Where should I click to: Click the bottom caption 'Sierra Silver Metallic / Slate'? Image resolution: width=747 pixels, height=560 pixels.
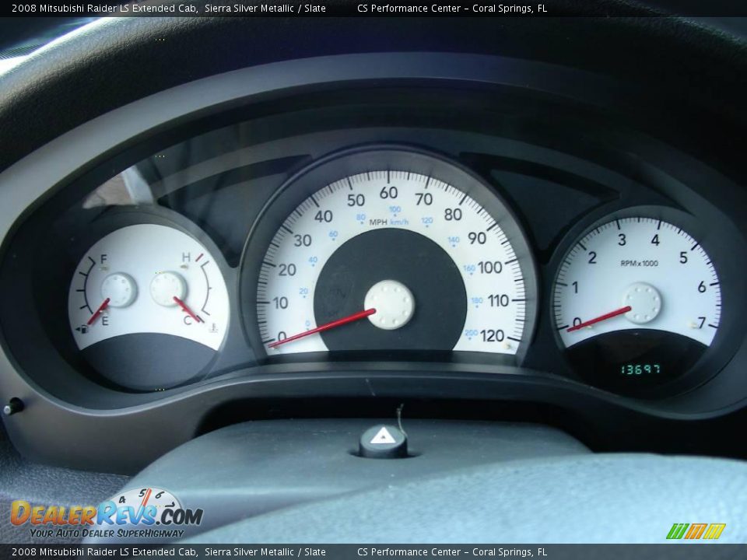265,552
